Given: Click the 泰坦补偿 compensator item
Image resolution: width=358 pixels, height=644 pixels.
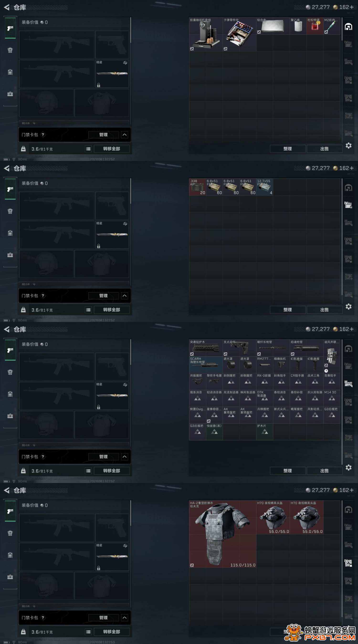Looking at the screenshot, I should coord(298,398).
